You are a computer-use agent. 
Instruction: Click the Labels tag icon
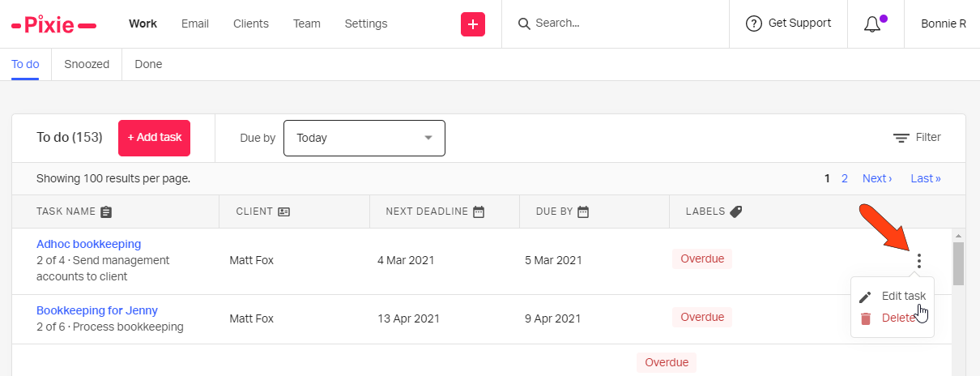735,211
